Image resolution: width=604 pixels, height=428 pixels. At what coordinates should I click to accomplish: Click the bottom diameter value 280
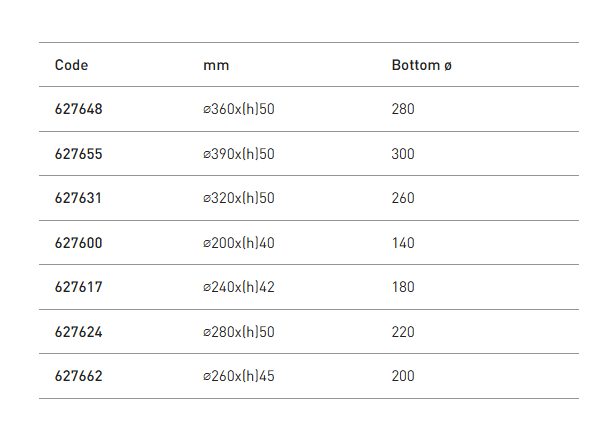click(x=403, y=109)
